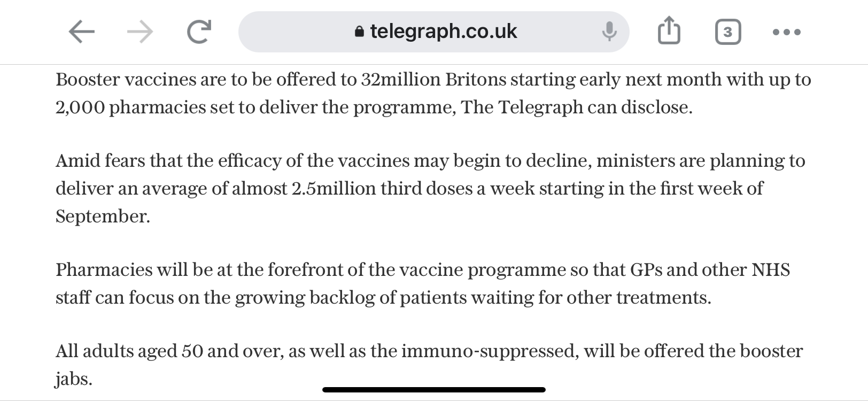
Task: Tap the paragraph starting 'Pharmacies will be'
Action: (423, 283)
